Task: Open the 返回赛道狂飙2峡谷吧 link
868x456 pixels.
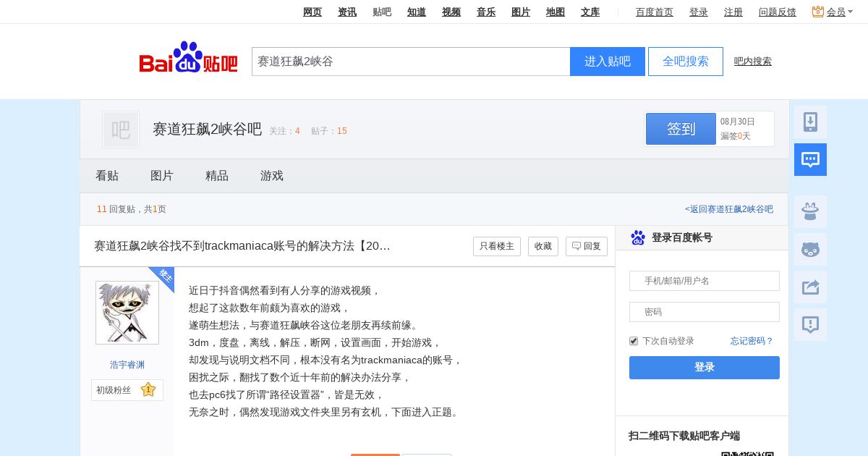Action: (729, 209)
